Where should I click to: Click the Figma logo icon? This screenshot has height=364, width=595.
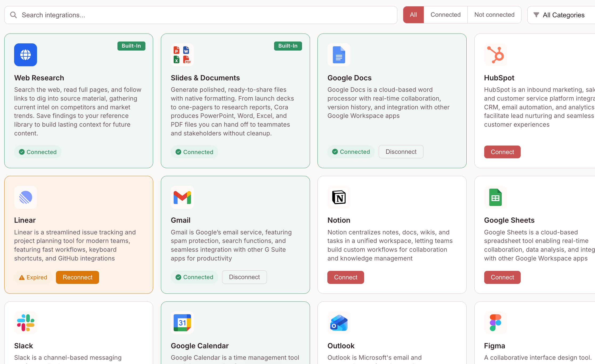pyautogui.click(x=495, y=323)
